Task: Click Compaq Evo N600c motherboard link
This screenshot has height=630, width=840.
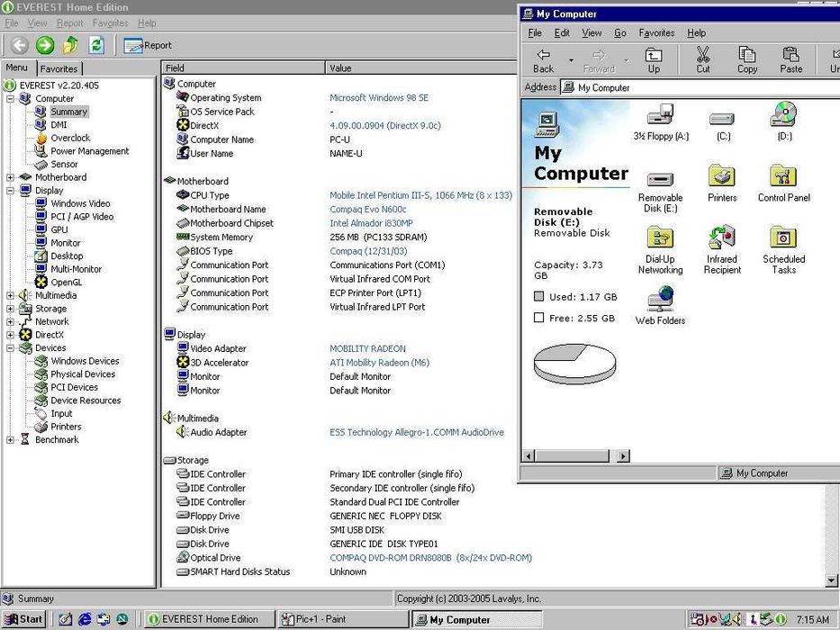Action: (367, 209)
